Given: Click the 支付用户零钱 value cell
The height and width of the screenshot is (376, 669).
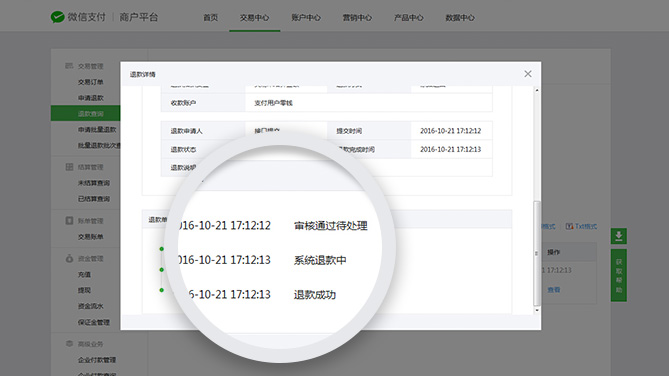Looking at the screenshot, I should pyautogui.click(x=369, y=103).
